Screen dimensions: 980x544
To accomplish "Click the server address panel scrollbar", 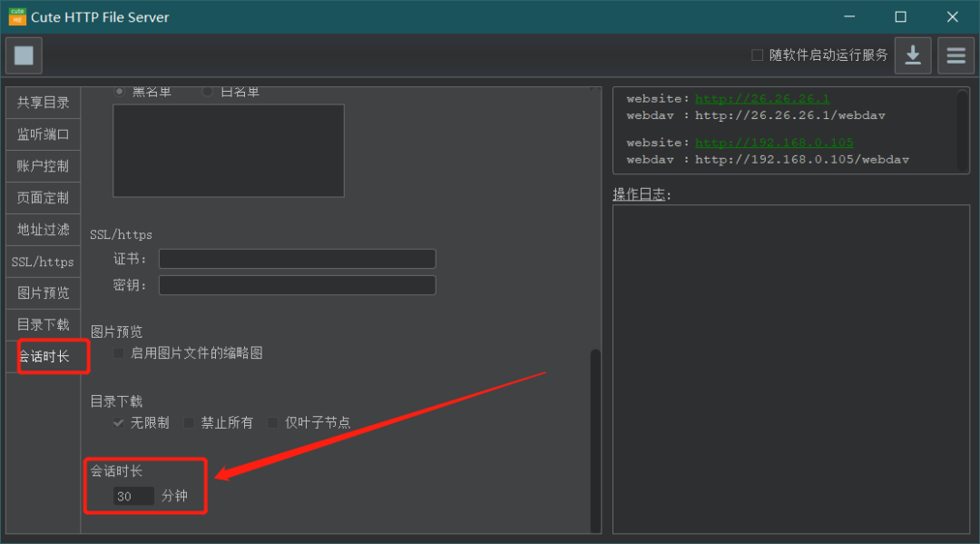I will (962, 130).
